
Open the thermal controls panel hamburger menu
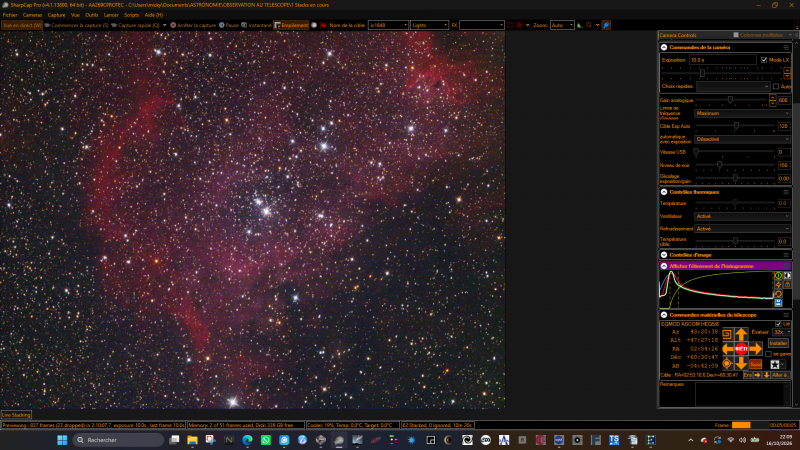tap(786, 192)
